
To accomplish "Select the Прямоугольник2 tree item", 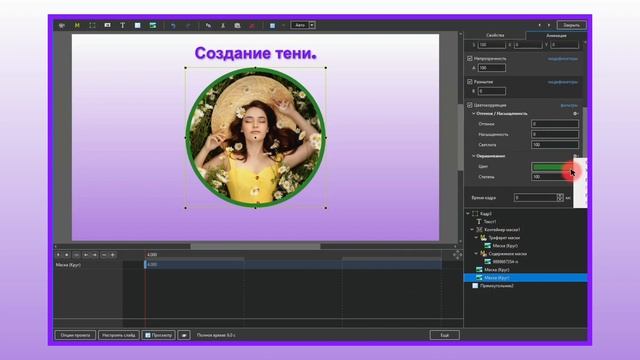I will pyautogui.click(x=497, y=286).
